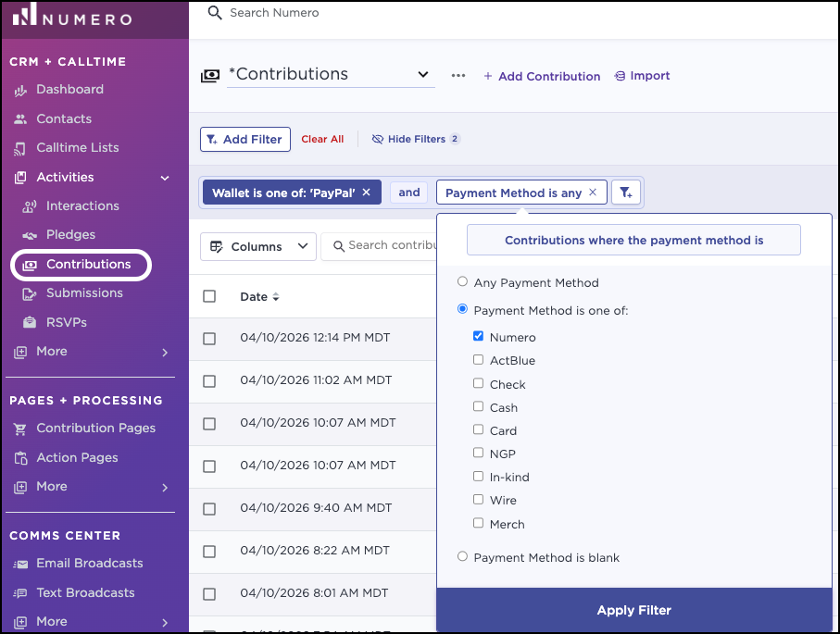Viewport: 840px width, 634px height.
Task: Check the ActBlue payment method
Action: (479, 360)
